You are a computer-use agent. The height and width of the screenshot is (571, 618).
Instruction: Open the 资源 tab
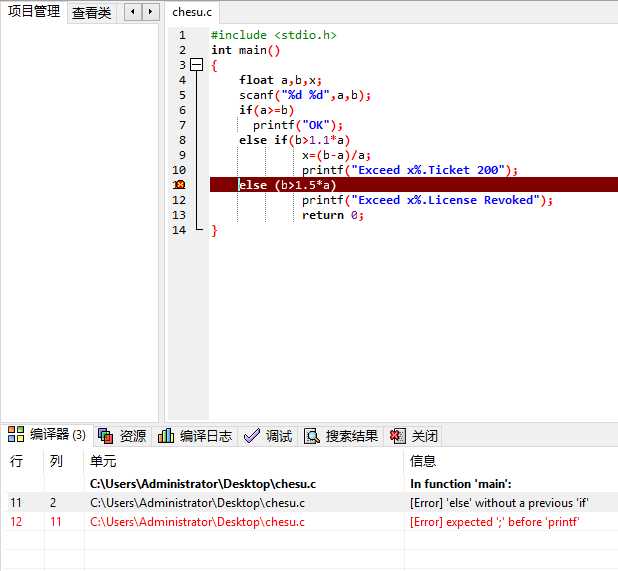tap(122, 436)
